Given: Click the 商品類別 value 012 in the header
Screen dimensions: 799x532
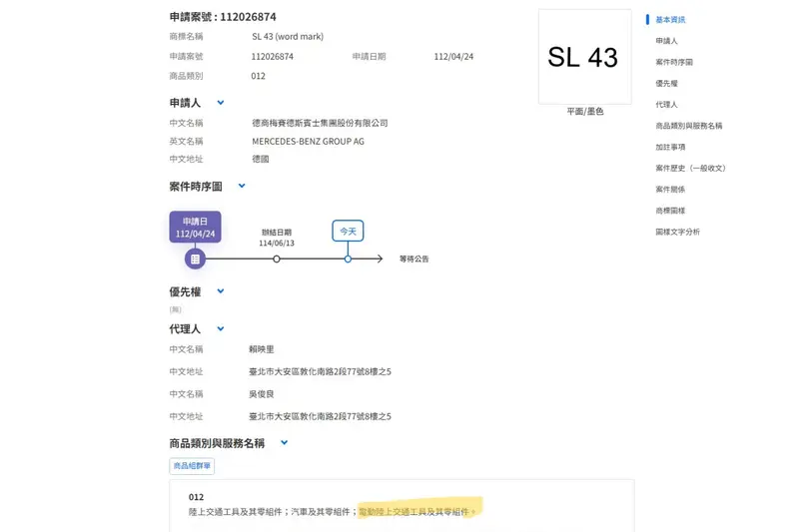Looking at the screenshot, I should coord(258,76).
